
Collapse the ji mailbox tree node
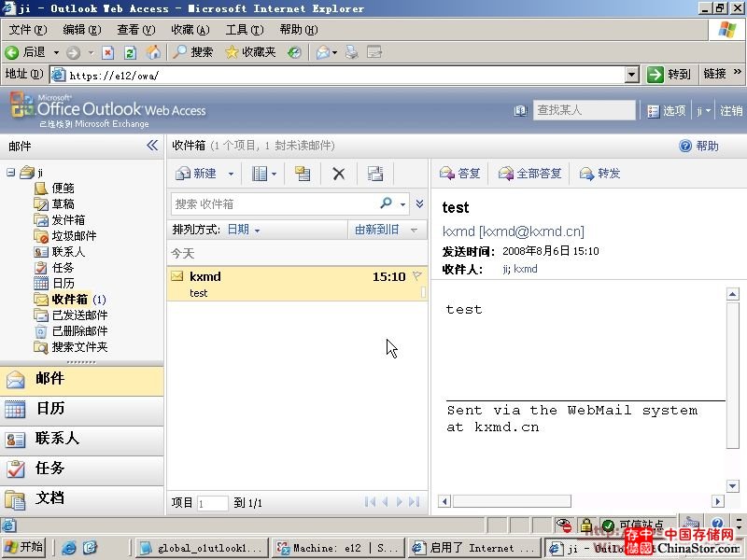10,173
